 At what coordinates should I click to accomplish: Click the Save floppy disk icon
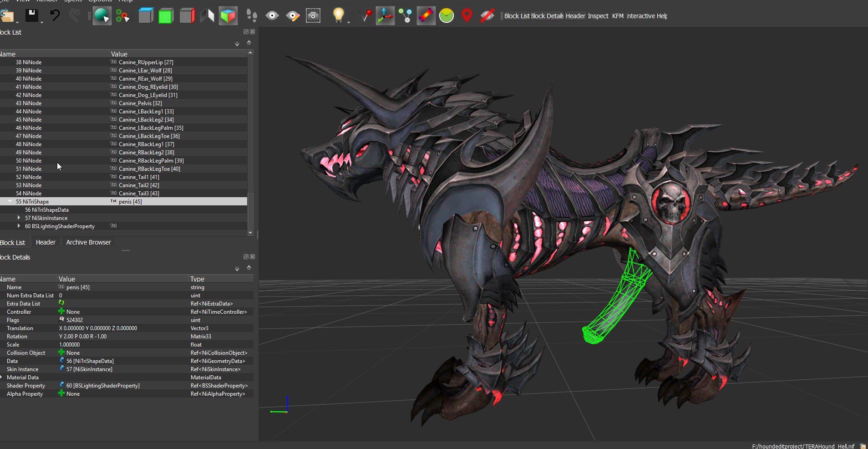coord(31,15)
